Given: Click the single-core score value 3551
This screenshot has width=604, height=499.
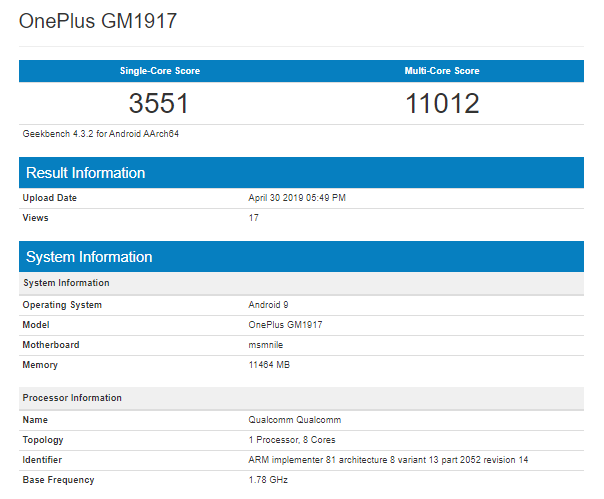Looking at the screenshot, I should tap(159, 103).
